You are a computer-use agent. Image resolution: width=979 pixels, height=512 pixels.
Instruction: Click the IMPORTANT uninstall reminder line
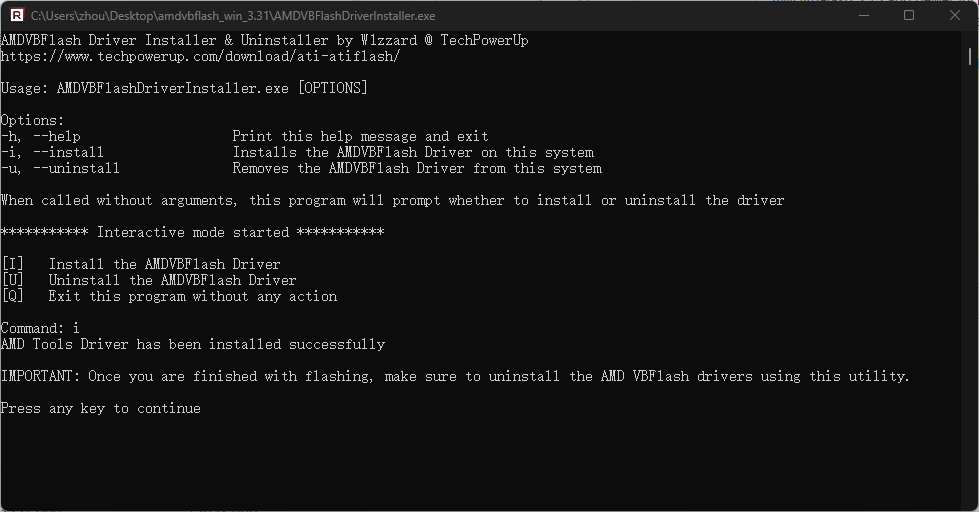(455, 376)
